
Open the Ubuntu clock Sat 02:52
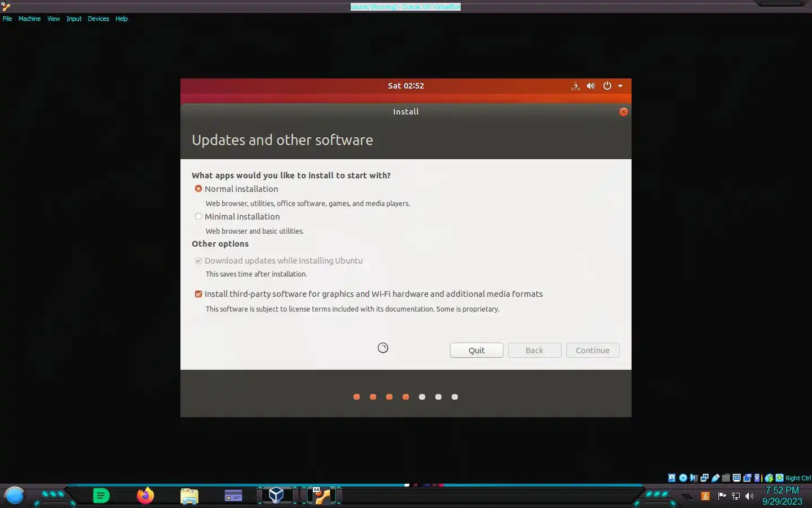pos(406,86)
